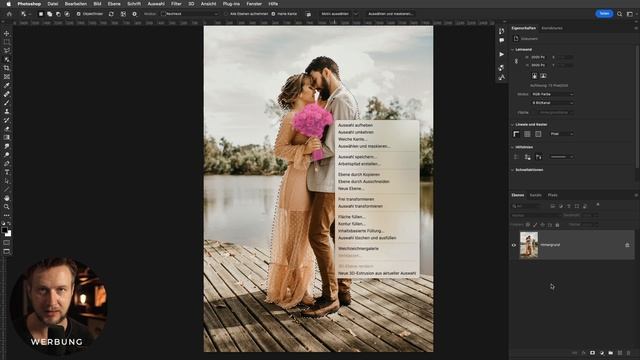Select the Crop tool

pyautogui.click(x=7, y=68)
